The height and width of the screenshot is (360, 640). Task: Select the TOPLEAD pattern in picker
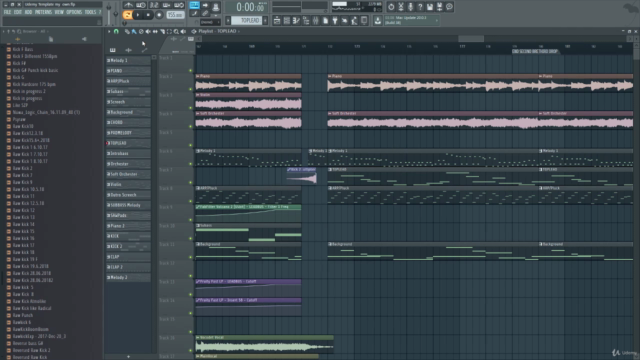point(128,143)
